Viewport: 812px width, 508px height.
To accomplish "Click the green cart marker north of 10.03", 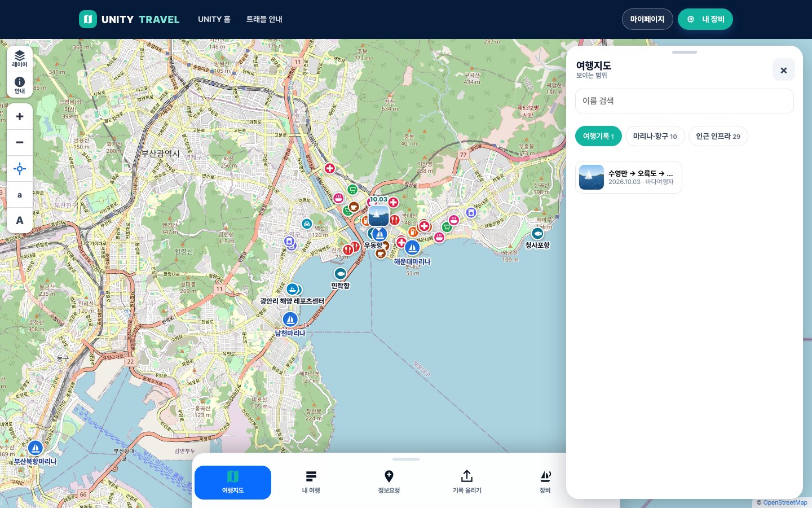I will [352, 189].
